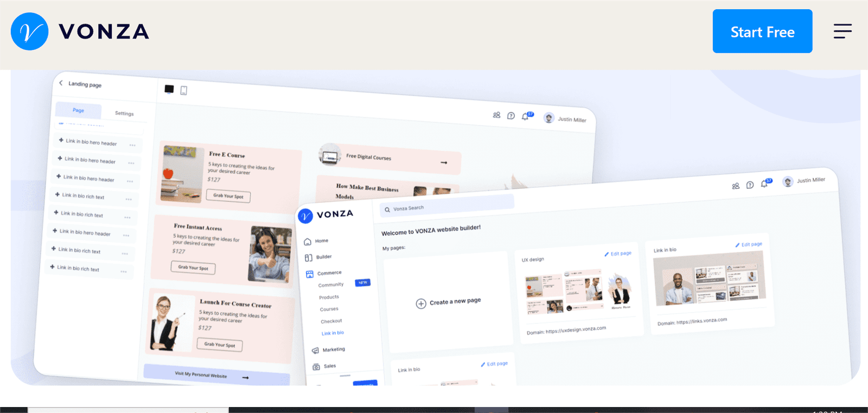Expand Free Digital Courses arrow

(444, 162)
